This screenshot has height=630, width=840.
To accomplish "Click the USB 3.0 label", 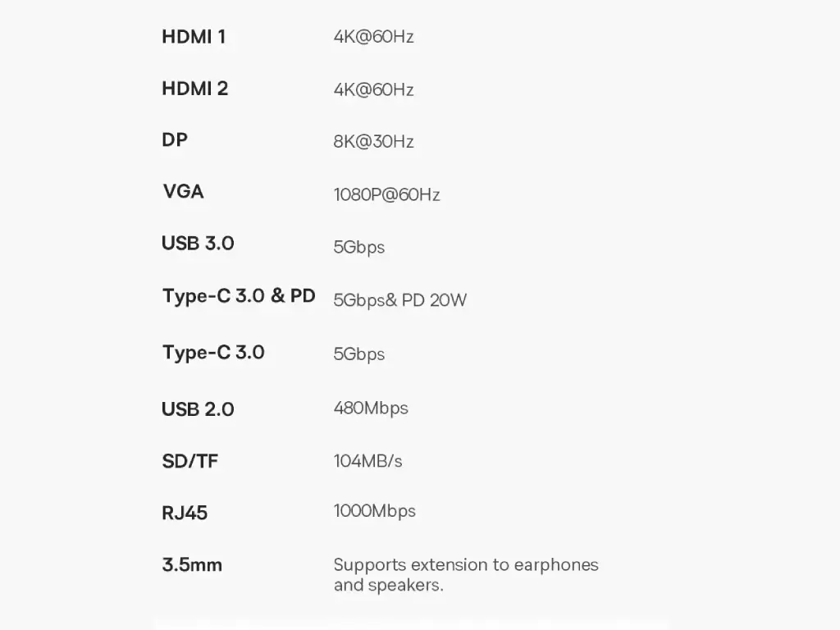I will tap(198, 243).
